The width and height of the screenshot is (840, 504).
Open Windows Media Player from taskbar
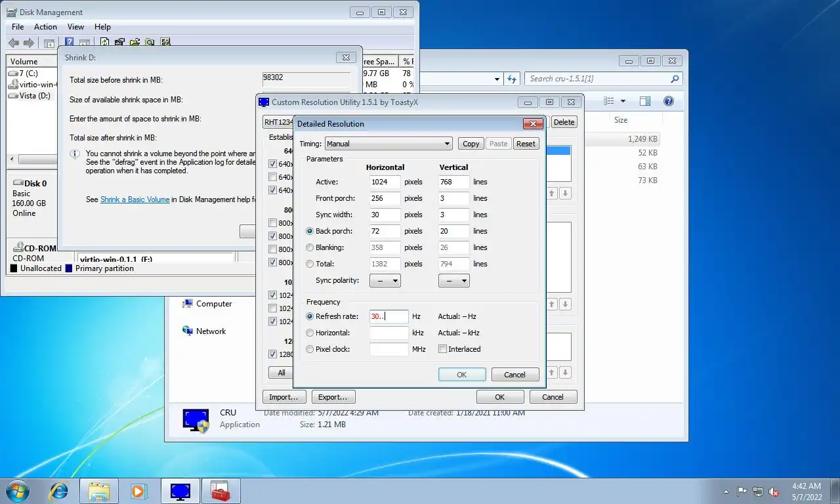point(139,491)
